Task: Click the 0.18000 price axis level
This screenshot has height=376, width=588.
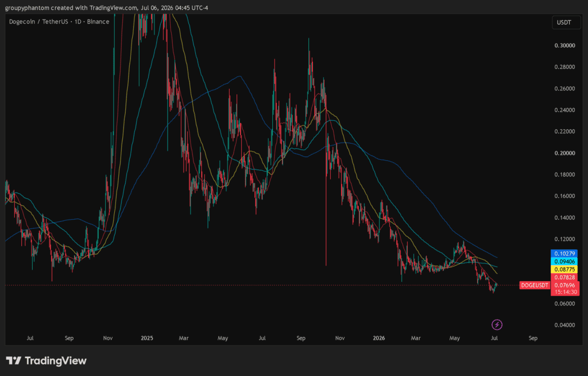Action: pos(565,174)
